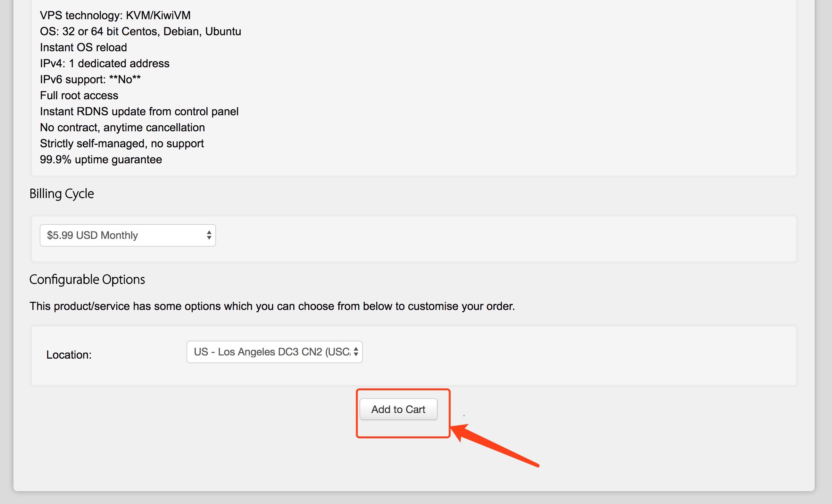Image resolution: width=832 pixels, height=504 pixels.
Task: Click the VPS technology KVM/KiwiVM line
Action: click(115, 15)
